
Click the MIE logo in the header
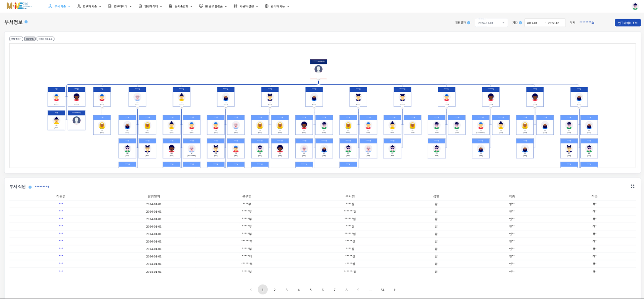coord(19,6)
